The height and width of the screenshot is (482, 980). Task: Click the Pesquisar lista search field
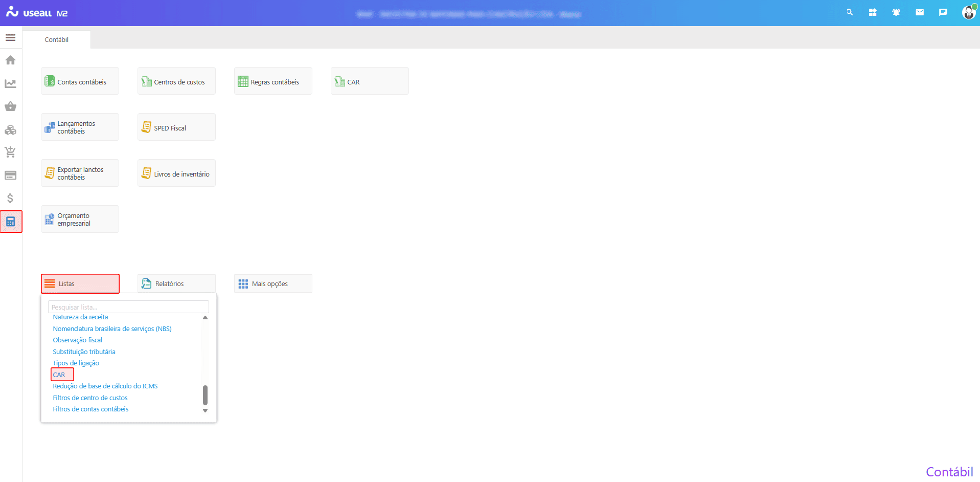[128, 307]
